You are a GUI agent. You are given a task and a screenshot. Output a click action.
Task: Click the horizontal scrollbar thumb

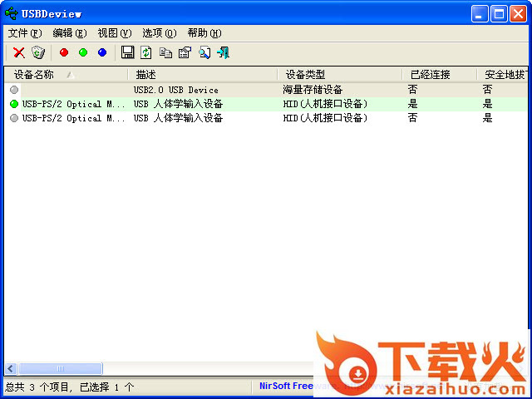click(61, 368)
